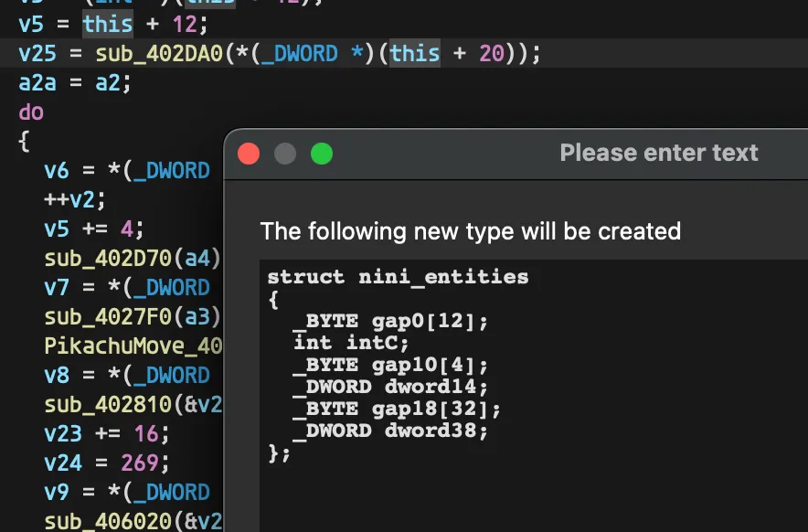Click the PikachuMove function name

(133, 346)
